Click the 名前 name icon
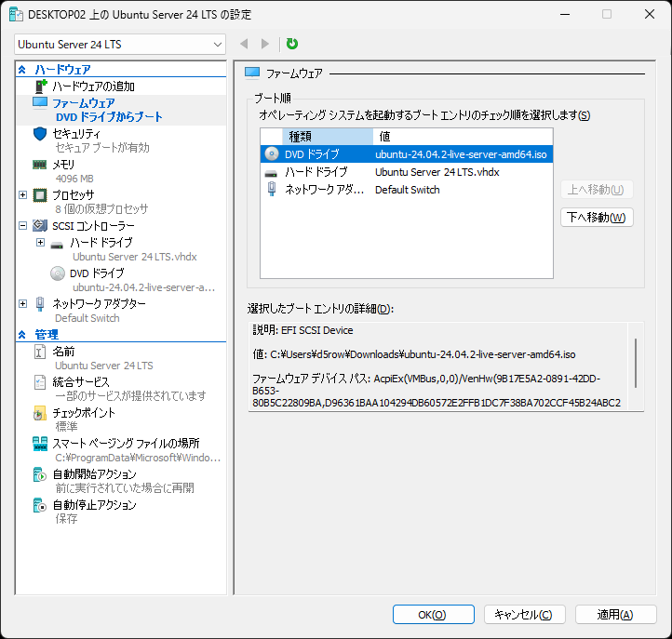The width and height of the screenshot is (672, 639). tap(39, 352)
